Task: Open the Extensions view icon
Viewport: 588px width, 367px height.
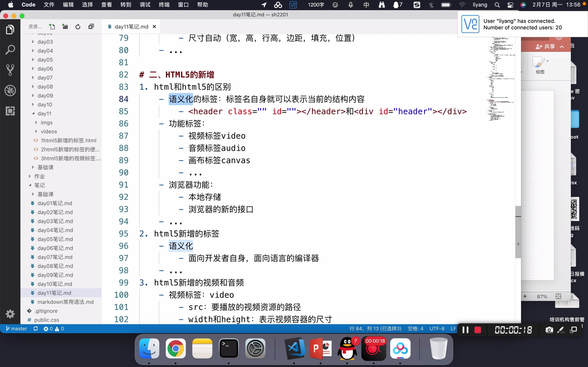Action: click(x=10, y=111)
